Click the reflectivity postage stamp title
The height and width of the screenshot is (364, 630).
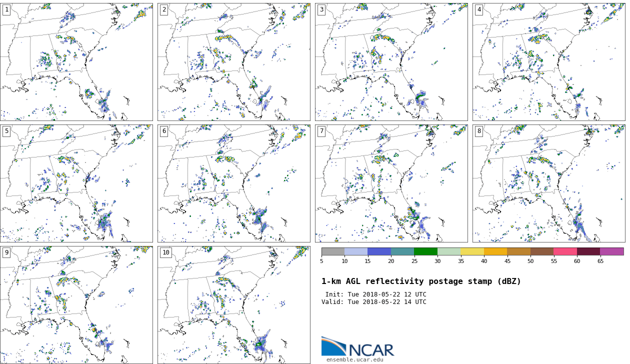pos(421,281)
